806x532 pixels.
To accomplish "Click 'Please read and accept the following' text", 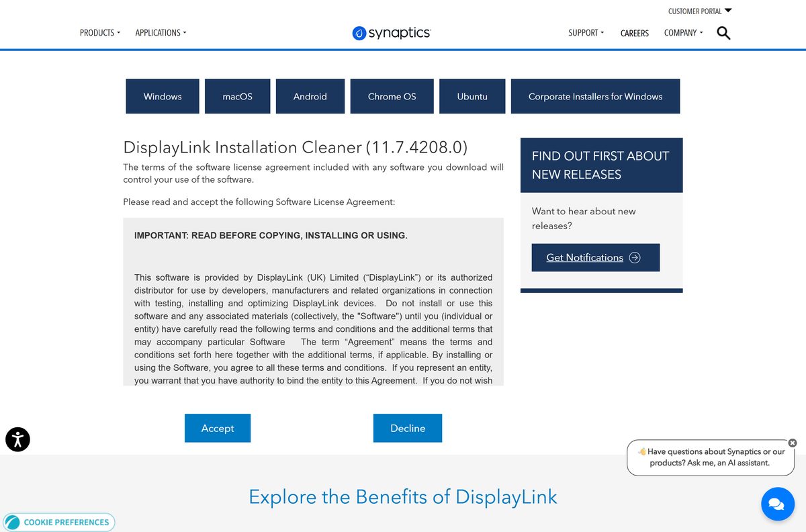I will [259, 202].
